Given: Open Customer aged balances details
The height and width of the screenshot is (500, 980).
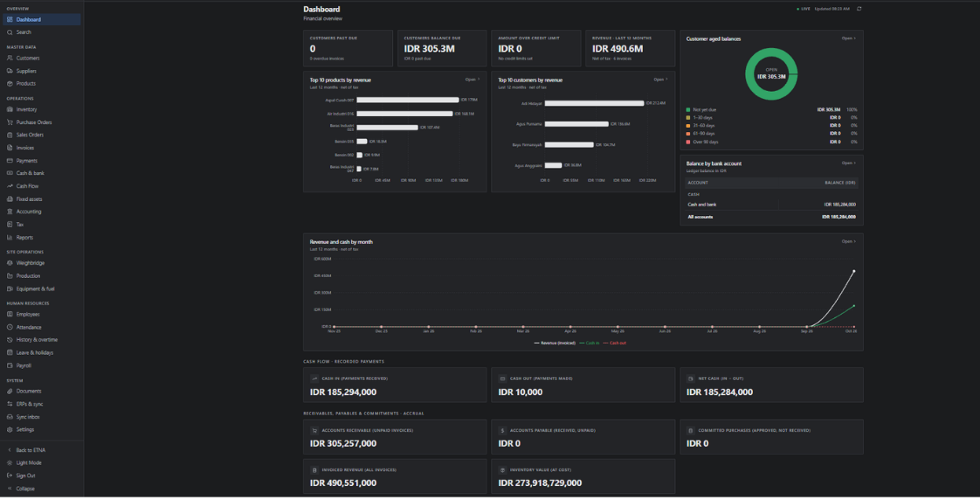Looking at the screenshot, I should (848, 38).
